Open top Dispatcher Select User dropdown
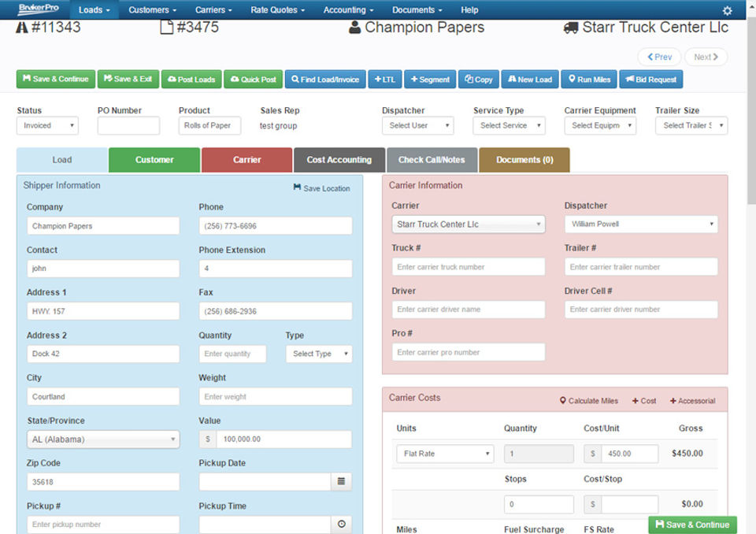The image size is (756, 534). (x=417, y=125)
